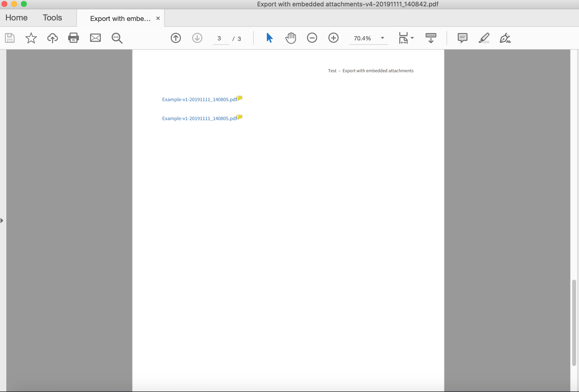Open the sticky note on the second attachment
Screen dimensions: 579x392
239,117
